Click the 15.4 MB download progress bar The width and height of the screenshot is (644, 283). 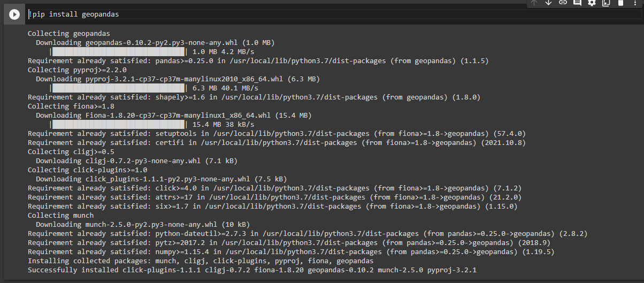(x=118, y=125)
